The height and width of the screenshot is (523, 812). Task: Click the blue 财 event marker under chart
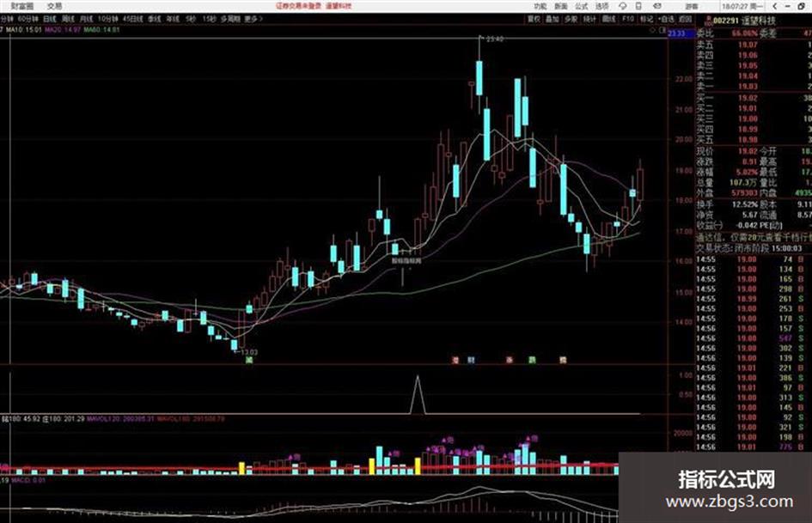click(x=471, y=360)
